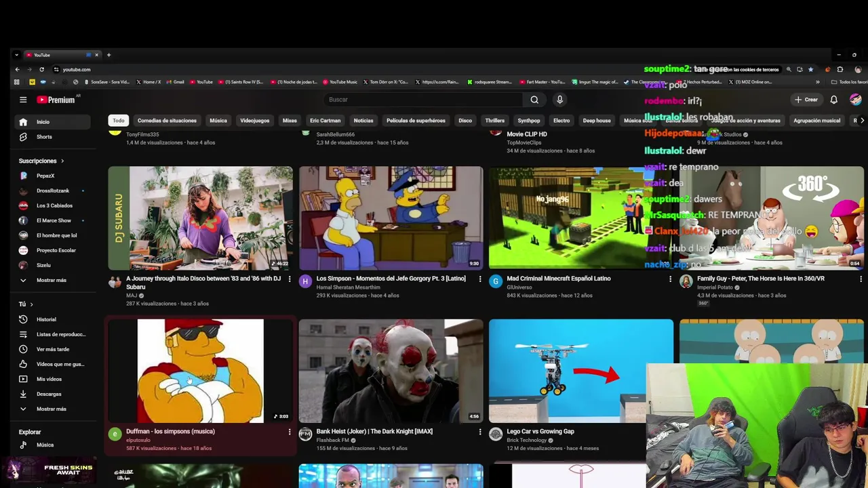Open options for Duffman video
The height and width of the screenshot is (488, 868).
coord(290,432)
